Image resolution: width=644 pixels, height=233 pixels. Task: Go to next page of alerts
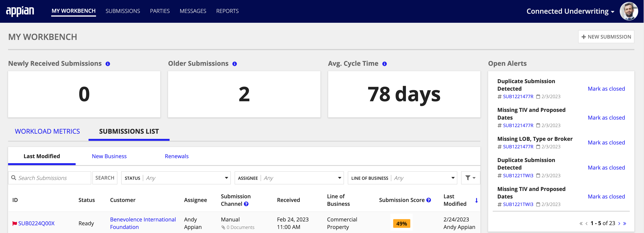coord(619,224)
